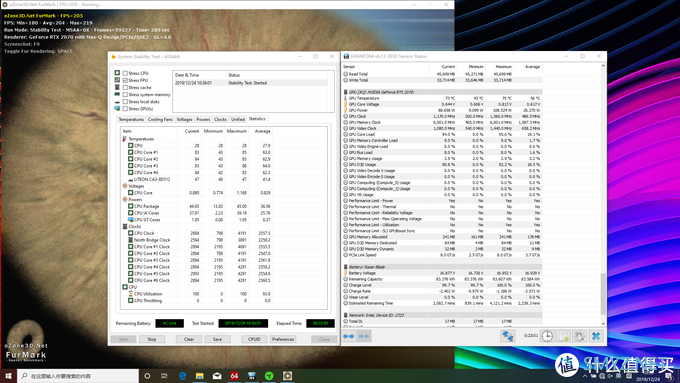Click the Stop button in AIDA64
The height and width of the screenshot is (383, 680).
[152, 339]
